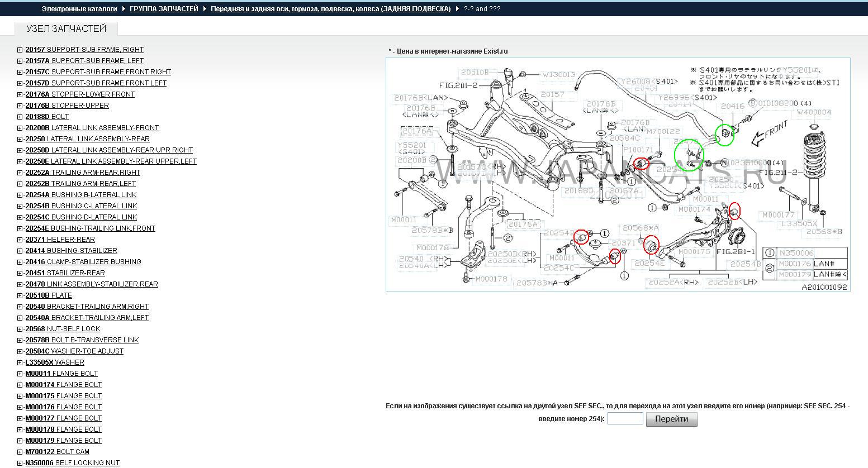Expand the L33505X WASHER node

click(x=20, y=362)
